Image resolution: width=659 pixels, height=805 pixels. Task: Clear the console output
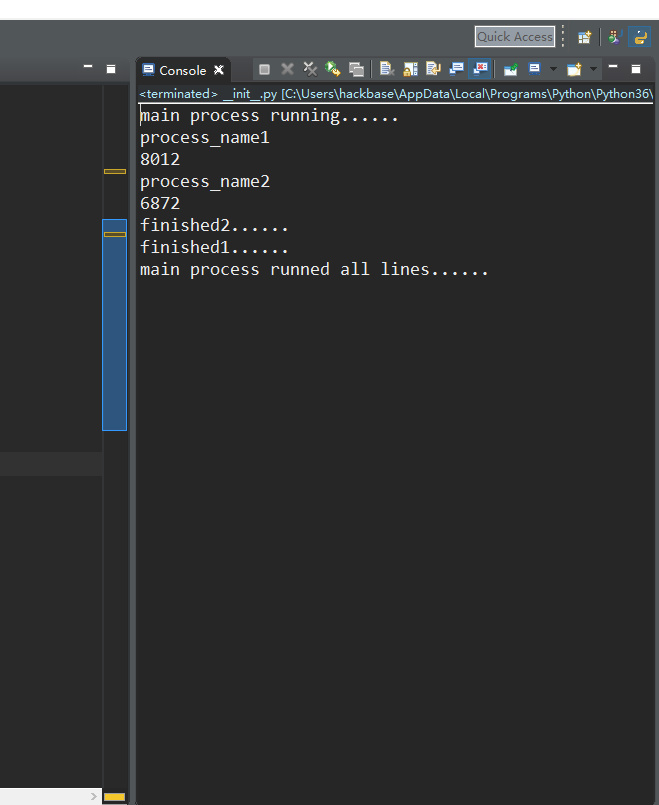pyautogui.click(x=386, y=69)
